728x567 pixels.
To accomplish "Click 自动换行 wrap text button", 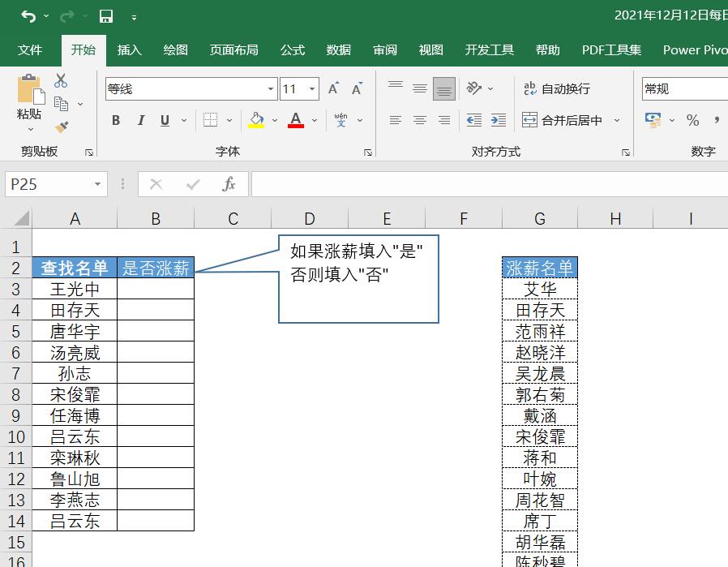I will [x=557, y=88].
